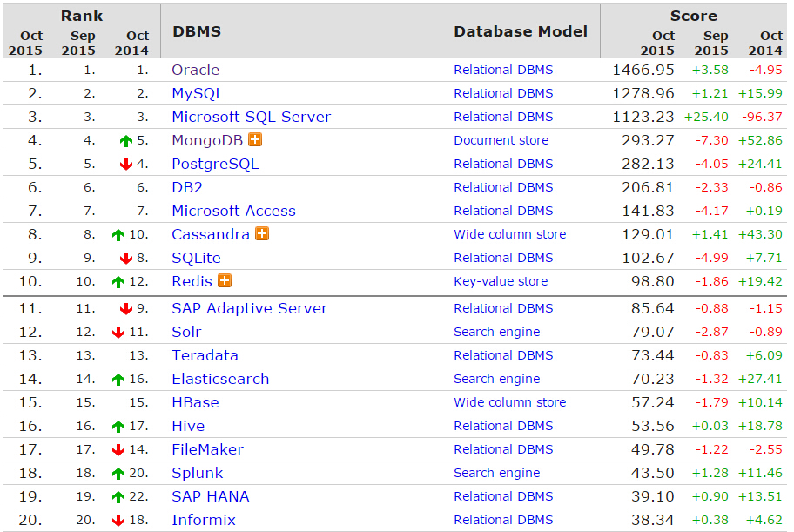Click red down arrow in Informix row
This screenshot has width=794, height=532.
tap(118, 521)
